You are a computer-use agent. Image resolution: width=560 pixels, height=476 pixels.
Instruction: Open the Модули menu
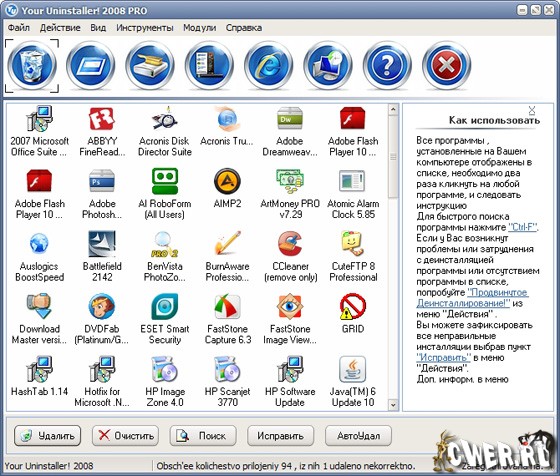tap(200, 28)
